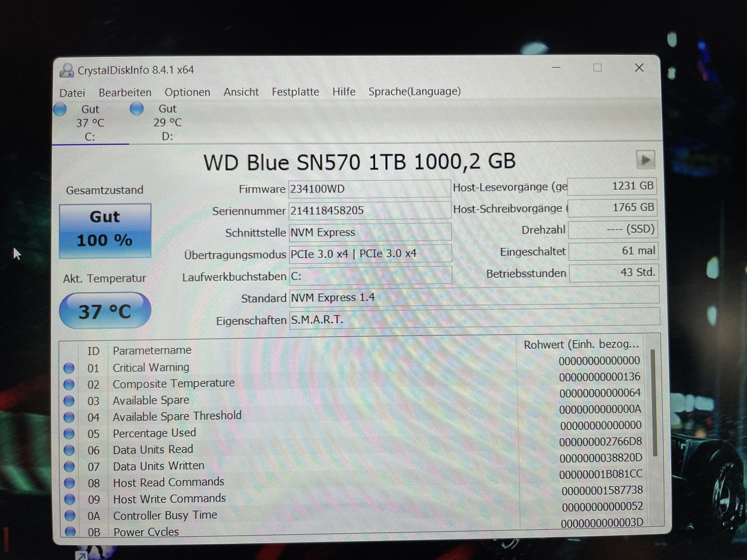Click the status dot for Percentage Used
747x560 pixels.
(69, 434)
